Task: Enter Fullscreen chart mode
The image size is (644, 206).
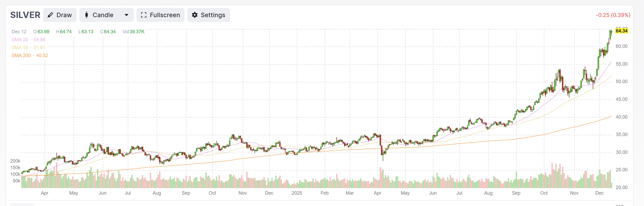Action: [161, 15]
